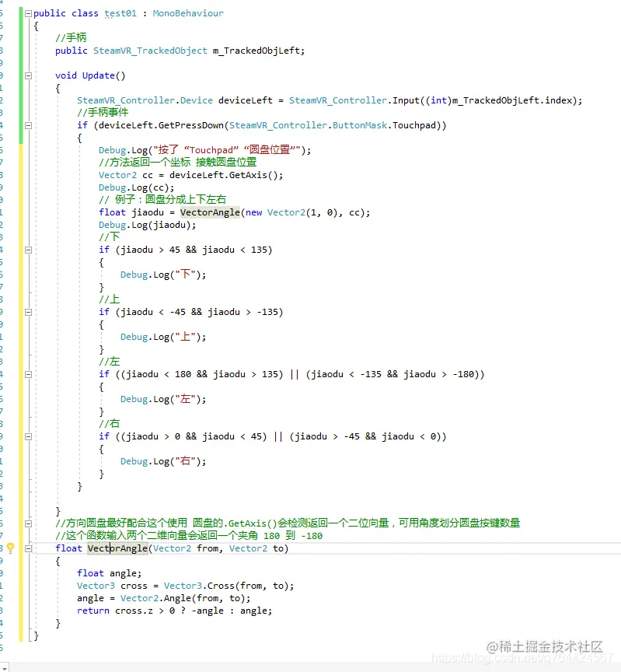The image size is (621, 672).
Task: Click m_TrackedObjLeft in the field declaration
Action: 256,51
